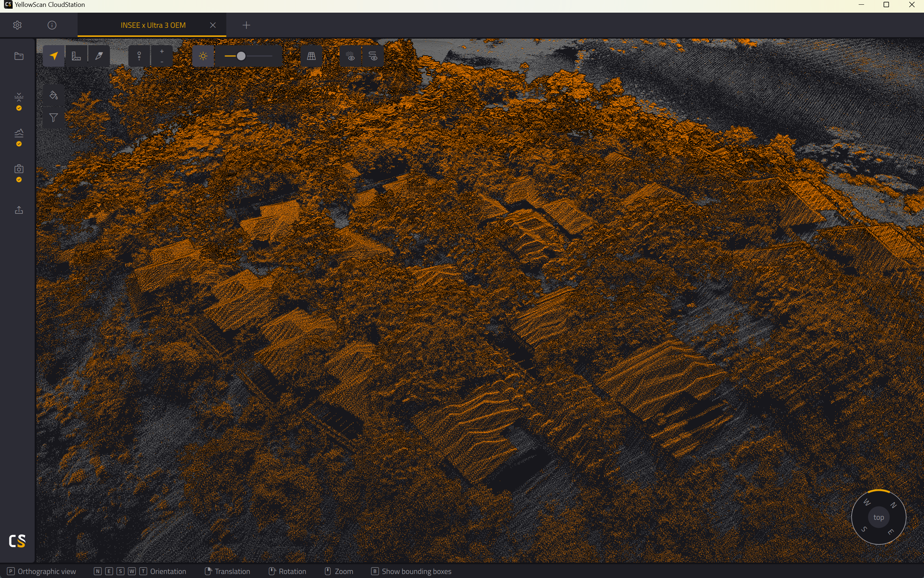The height and width of the screenshot is (578, 924).
Task: Increase point size with plus
Action: coord(162,51)
